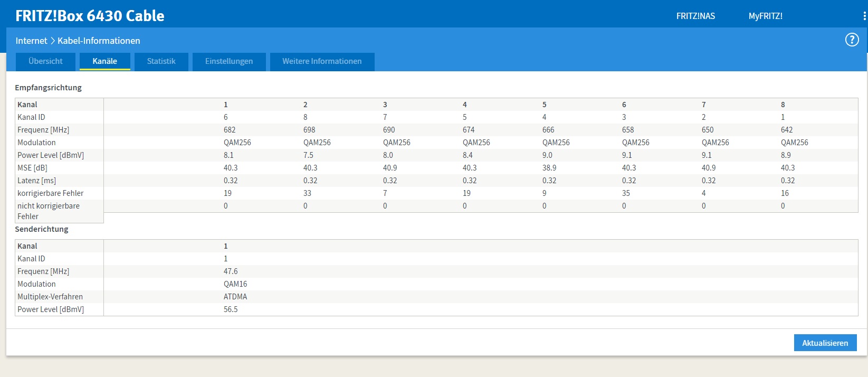Open the help question mark icon
Viewport: 868px width, 377px height.
pyautogui.click(x=852, y=40)
